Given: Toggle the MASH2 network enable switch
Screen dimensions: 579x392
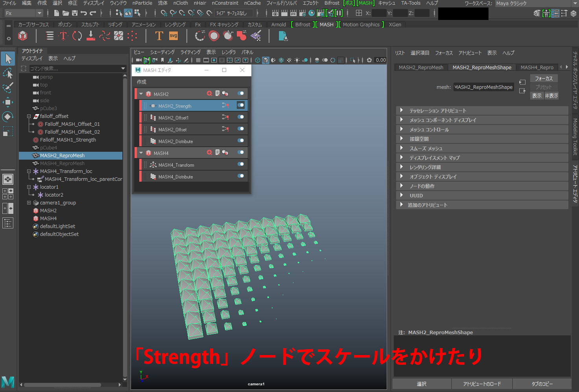Looking at the screenshot, I should (x=241, y=94).
